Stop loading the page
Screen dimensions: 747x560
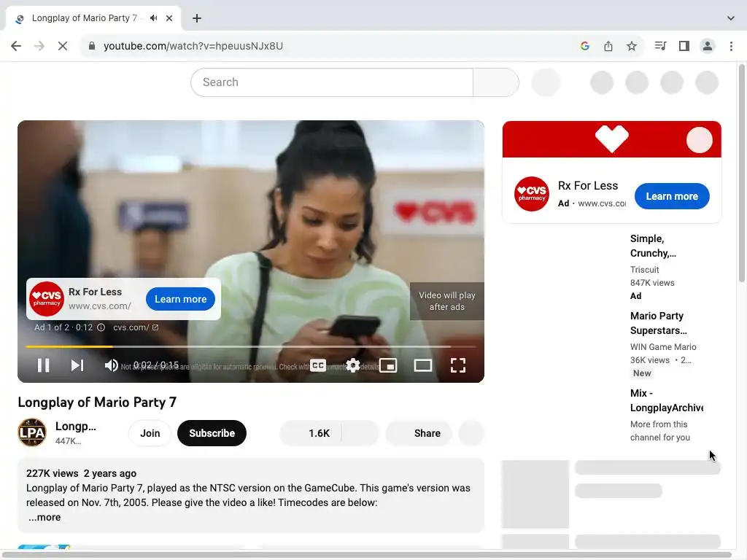click(63, 46)
